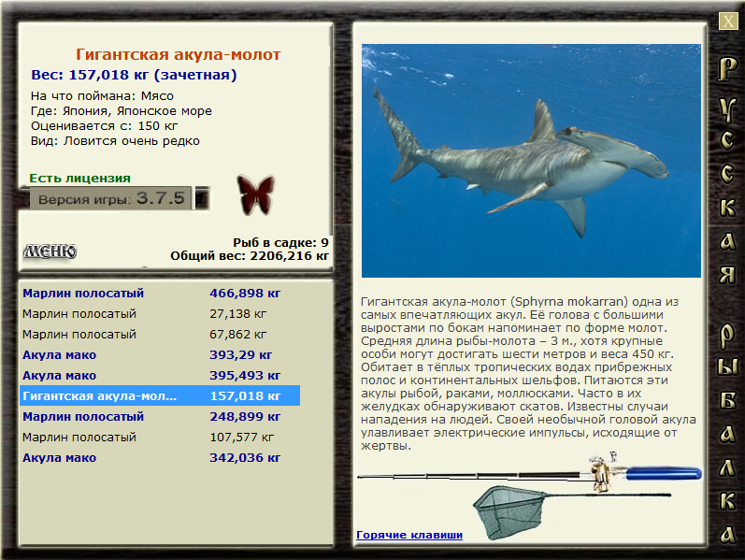
Task: Click Общий вес: 2206,216 кг text
Action: coord(250,256)
